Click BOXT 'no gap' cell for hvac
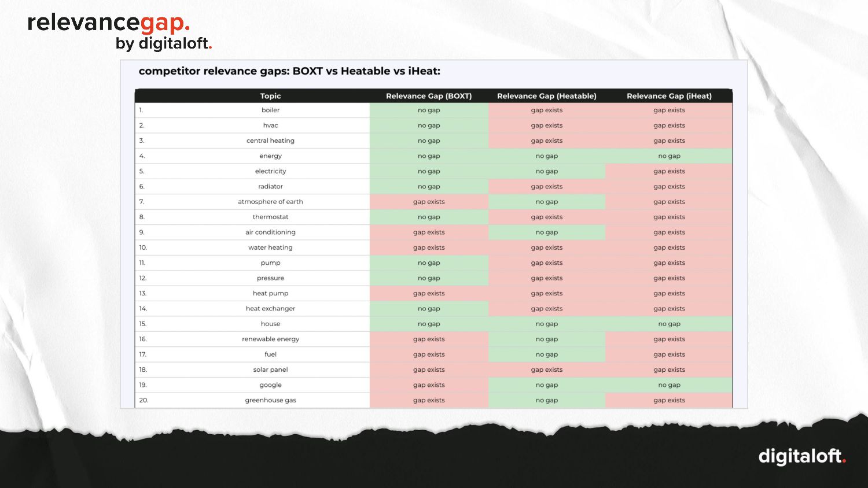The height and width of the screenshot is (488, 868). (x=429, y=125)
